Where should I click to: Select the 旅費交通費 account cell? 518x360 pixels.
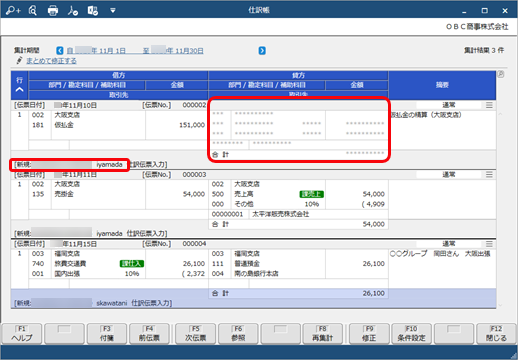[70, 264]
